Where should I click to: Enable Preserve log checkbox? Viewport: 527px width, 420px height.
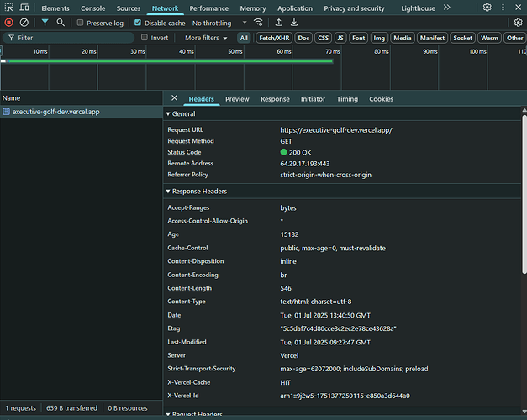click(80, 23)
